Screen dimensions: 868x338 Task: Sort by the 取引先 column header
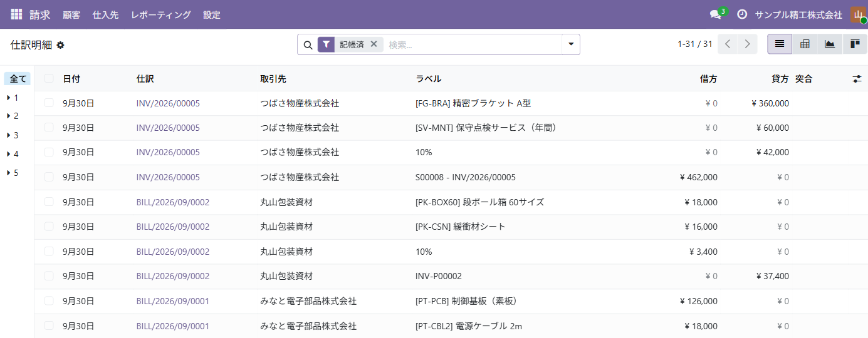point(273,79)
